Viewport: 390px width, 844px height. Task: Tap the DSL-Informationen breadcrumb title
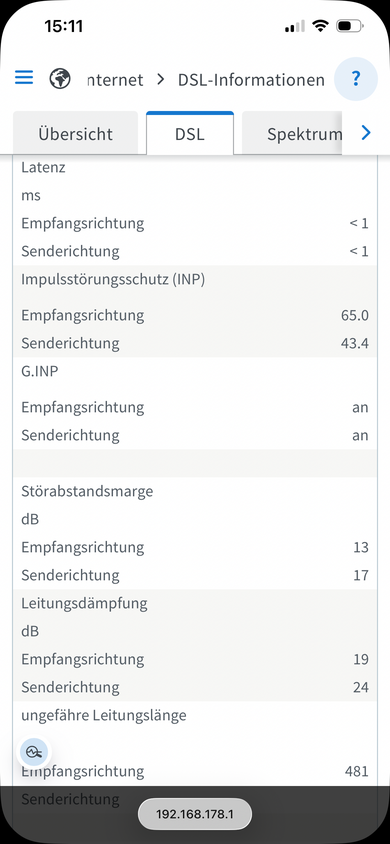[251, 80]
